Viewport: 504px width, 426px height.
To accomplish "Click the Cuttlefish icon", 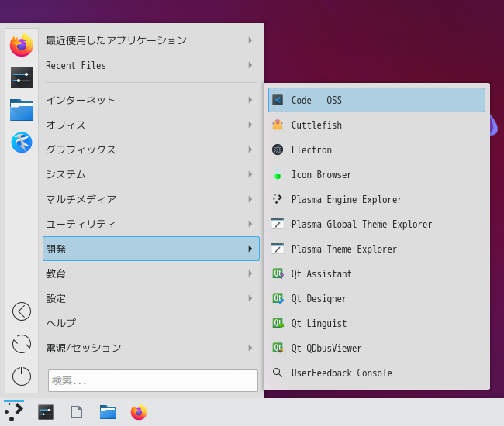I will pos(278,125).
